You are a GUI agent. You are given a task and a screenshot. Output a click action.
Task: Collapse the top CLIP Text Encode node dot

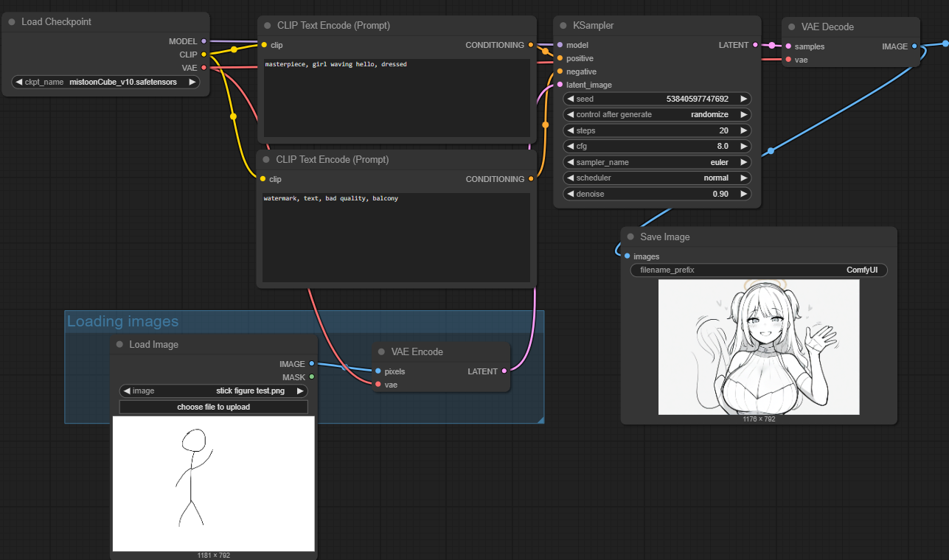(x=267, y=26)
